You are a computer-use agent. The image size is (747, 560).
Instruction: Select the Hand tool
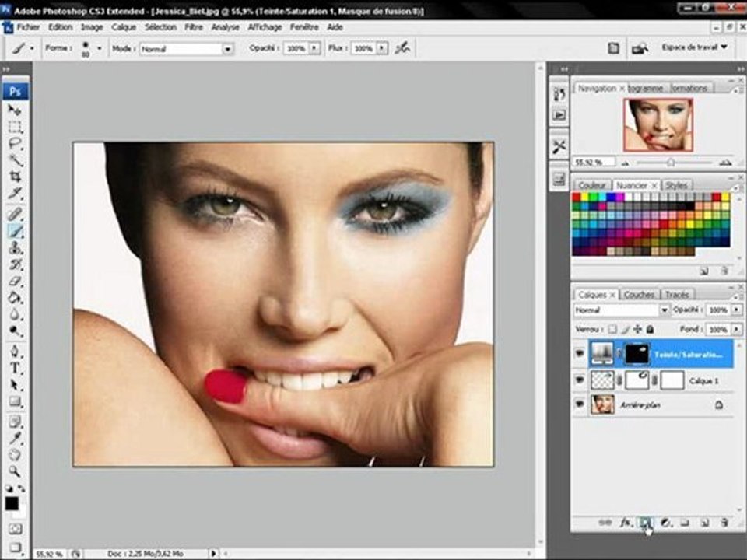pos(15,455)
